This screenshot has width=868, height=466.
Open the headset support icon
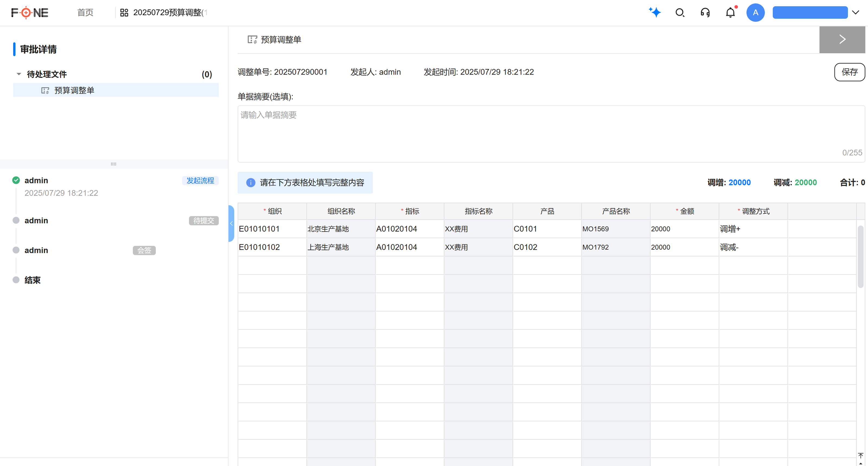[705, 12]
